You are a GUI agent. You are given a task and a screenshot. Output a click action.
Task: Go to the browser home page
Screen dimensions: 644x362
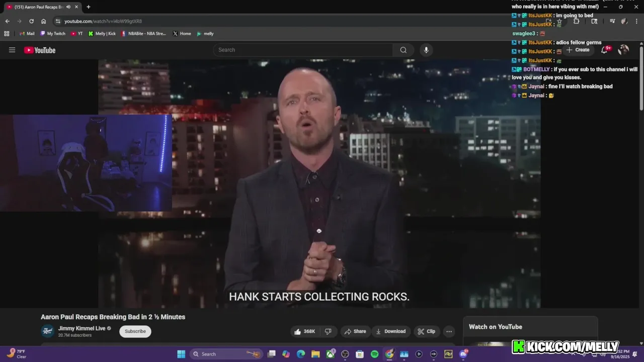pos(44,21)
